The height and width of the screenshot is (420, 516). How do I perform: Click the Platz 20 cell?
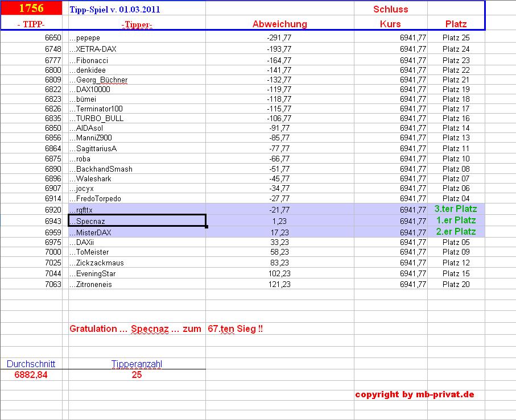click(456, 284)
